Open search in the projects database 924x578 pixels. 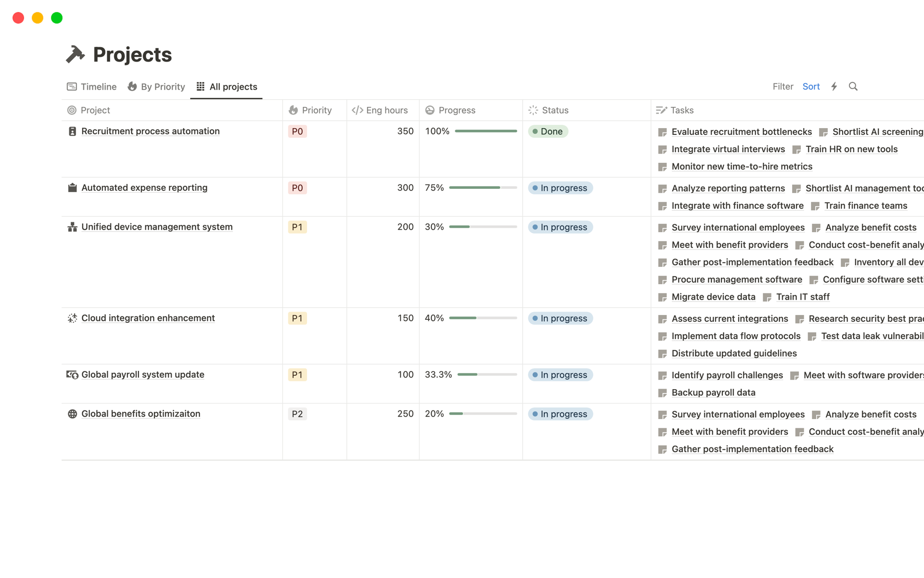853,86
